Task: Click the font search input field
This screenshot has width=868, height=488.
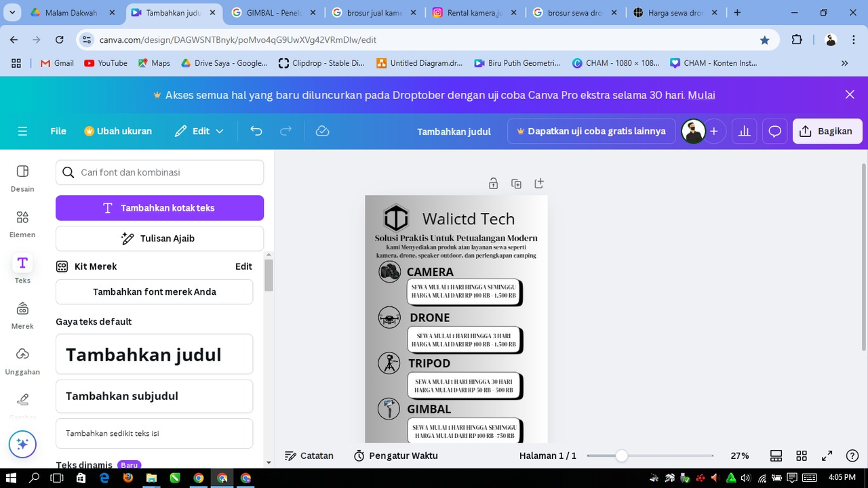Action: (x=159, y=172)
